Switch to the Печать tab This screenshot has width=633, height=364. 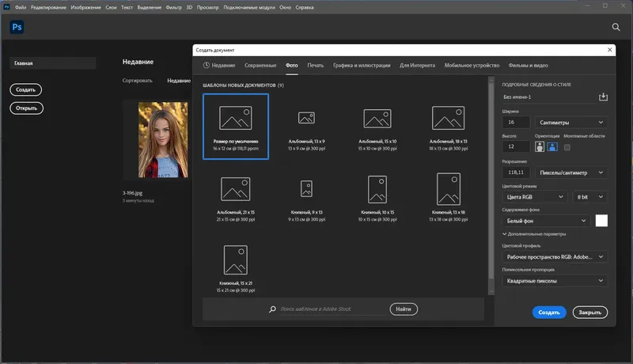(x=315, y=65)
